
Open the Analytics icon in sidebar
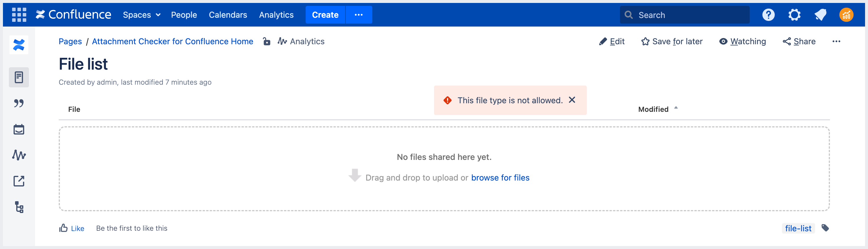click(x=19, y=155)
